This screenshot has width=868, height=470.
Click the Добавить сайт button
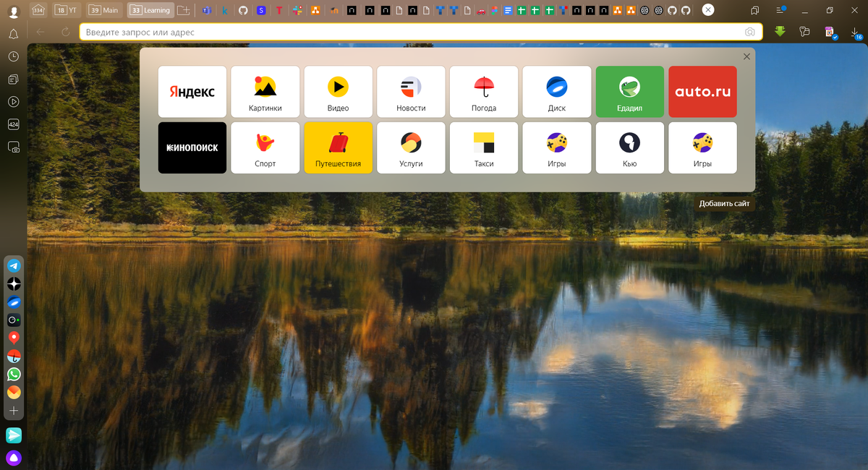pos(724,204)
